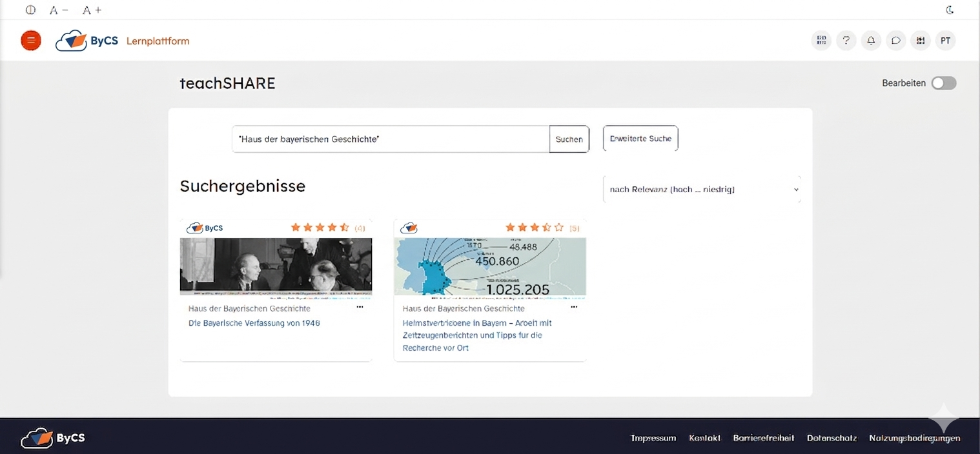Viewport: 980px width, 454px height.
Task: Click the search text input field
Action: [391, 139]
